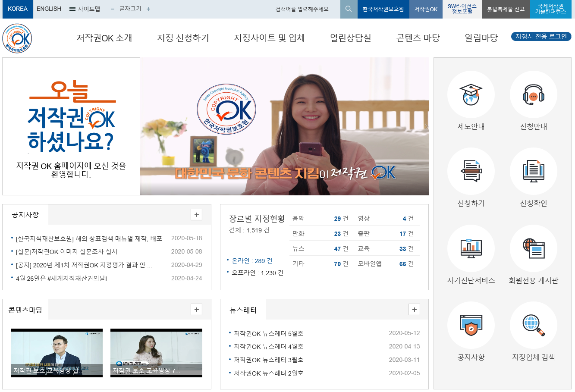Viewport: 575px width, 392px height.
Task: Click the 2020-05-18 notice date
Action: [x=186, y=238]
